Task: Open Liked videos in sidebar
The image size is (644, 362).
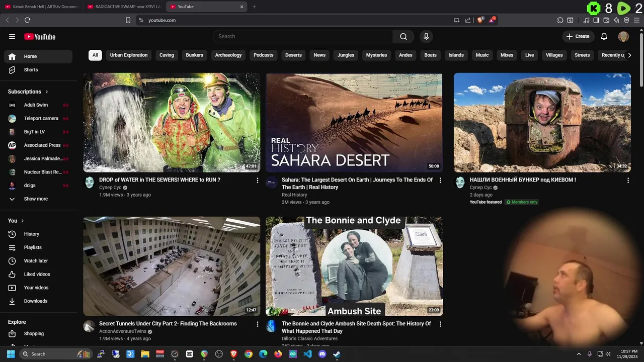Action: [x=38, y=274]
